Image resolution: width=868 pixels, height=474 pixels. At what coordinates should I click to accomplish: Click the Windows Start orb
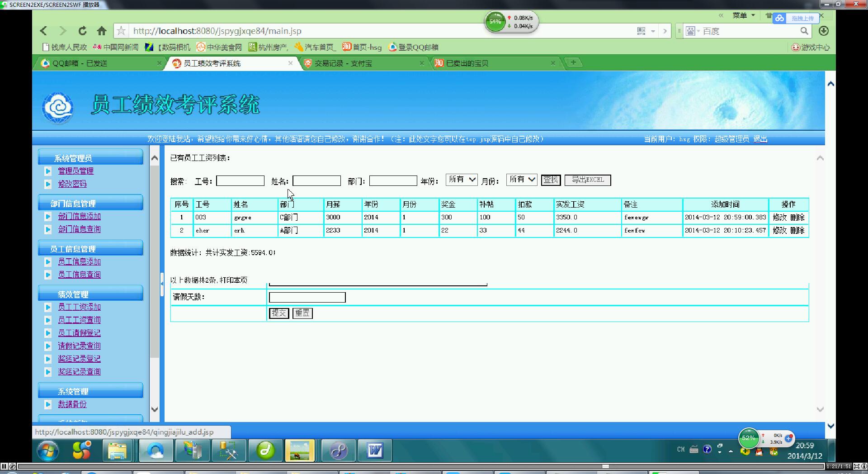click(x=48, y=450)
